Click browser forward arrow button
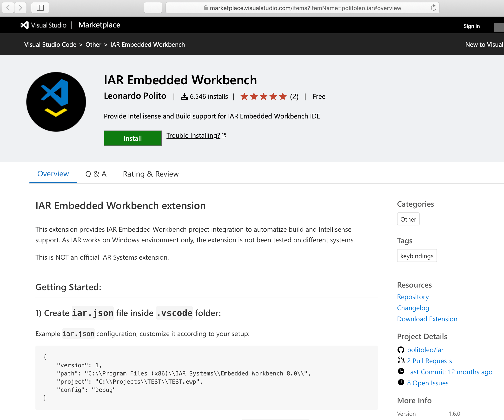 pos(20,8)
